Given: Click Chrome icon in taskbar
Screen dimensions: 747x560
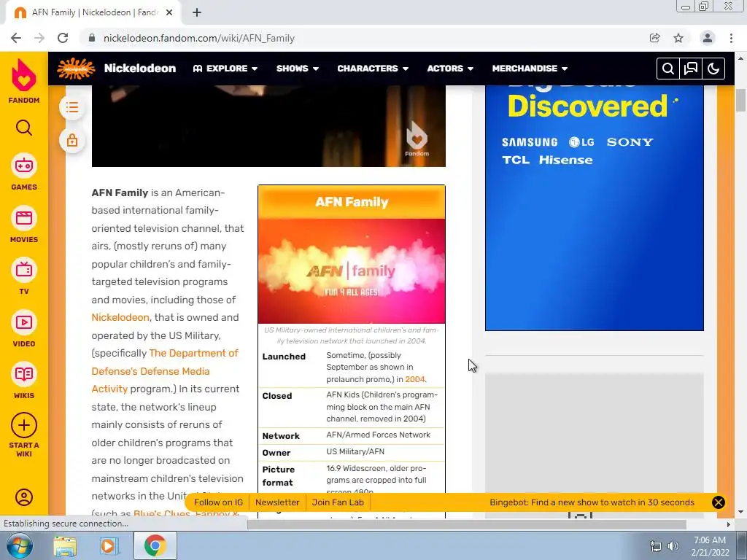Looking at the screenshot, I should click(155, 545).
